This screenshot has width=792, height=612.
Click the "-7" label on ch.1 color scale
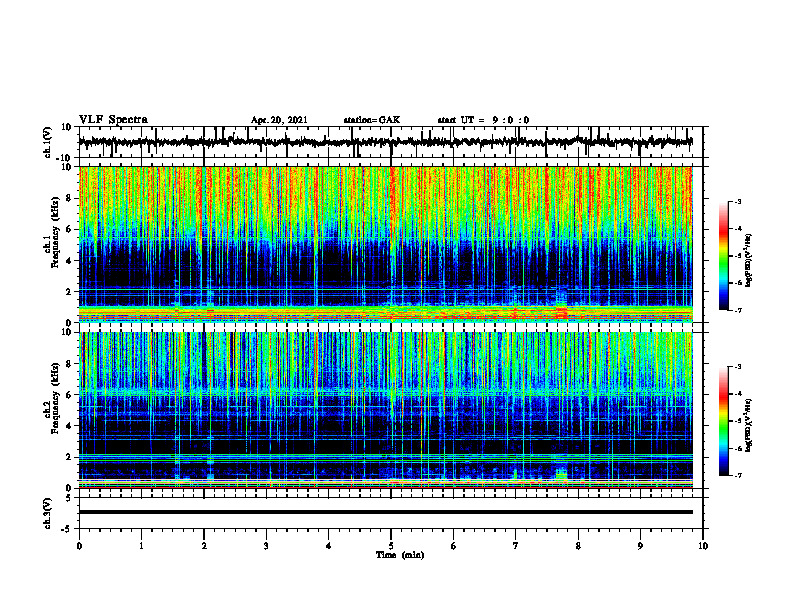738,310
